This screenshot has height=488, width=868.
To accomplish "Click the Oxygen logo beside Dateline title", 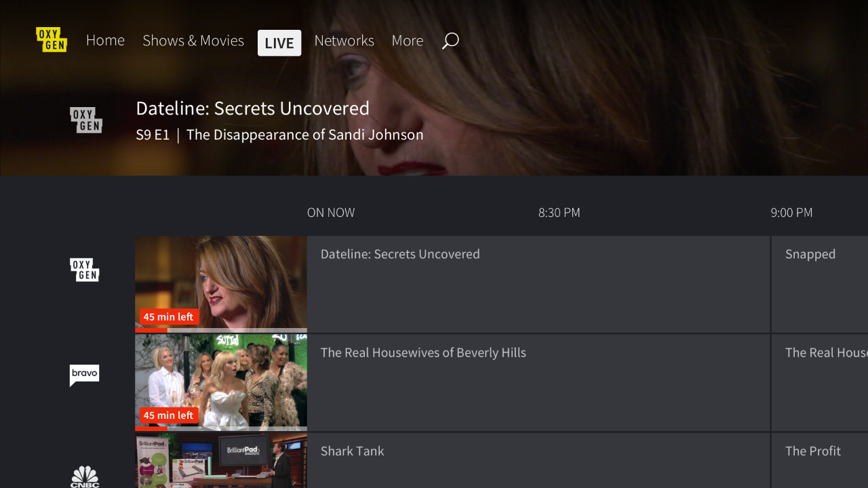I will pyautogui.click(x=86, y=120).
